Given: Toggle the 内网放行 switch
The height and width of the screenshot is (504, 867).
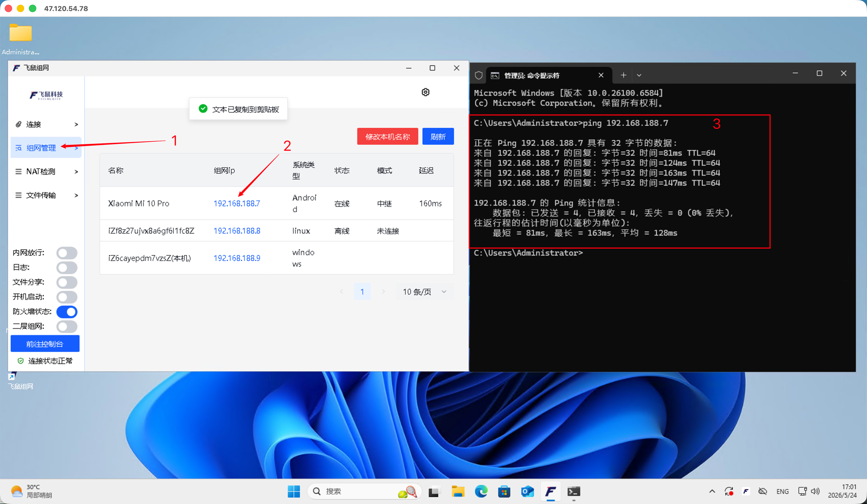Looking at the screenshot, I should [x=67, y=253].
